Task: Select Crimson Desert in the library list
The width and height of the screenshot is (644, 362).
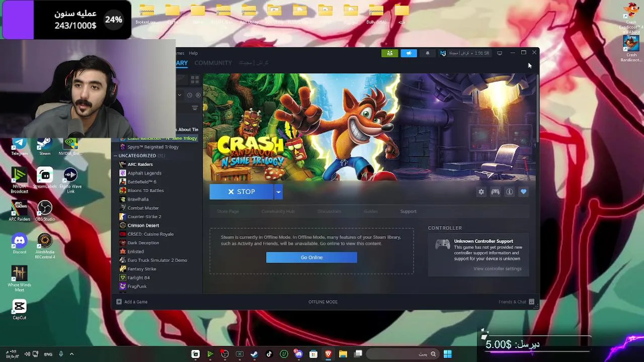Action: tap(143, 225)
